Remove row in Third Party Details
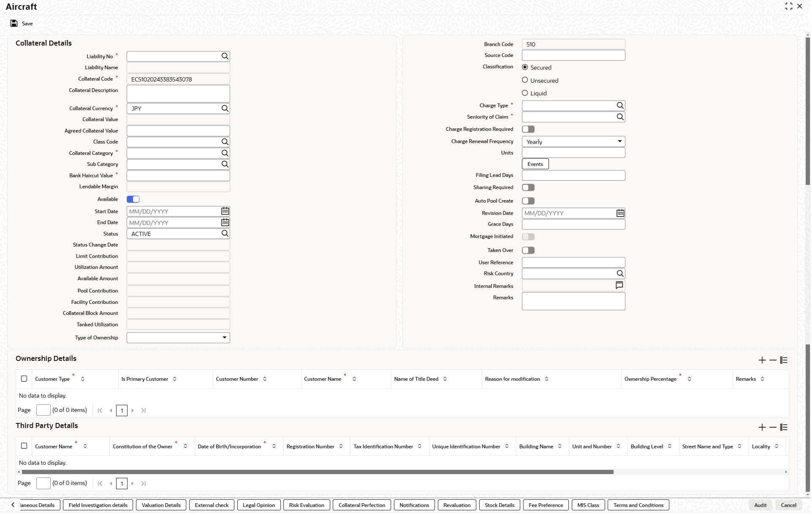This screenshot has width=812, height=515. click(773, 428)
